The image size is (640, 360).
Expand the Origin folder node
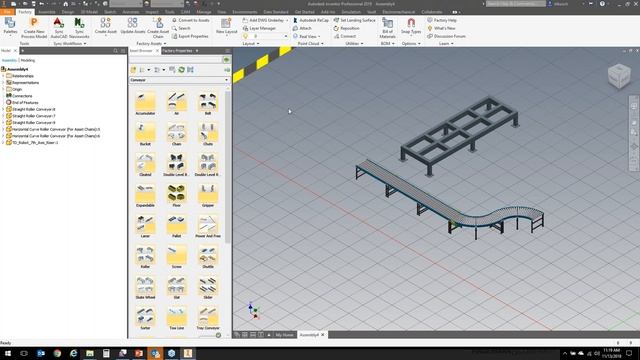click(x=3, y=89)
